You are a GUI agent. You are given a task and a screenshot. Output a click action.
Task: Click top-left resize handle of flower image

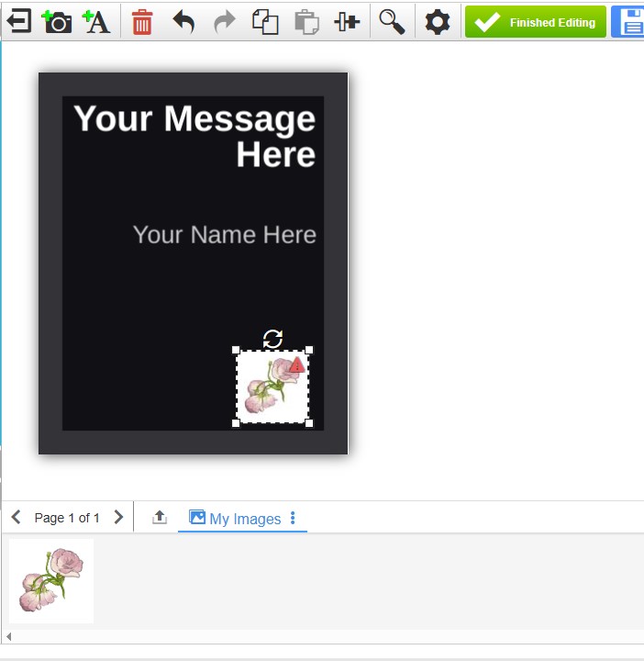click(236, 350)
